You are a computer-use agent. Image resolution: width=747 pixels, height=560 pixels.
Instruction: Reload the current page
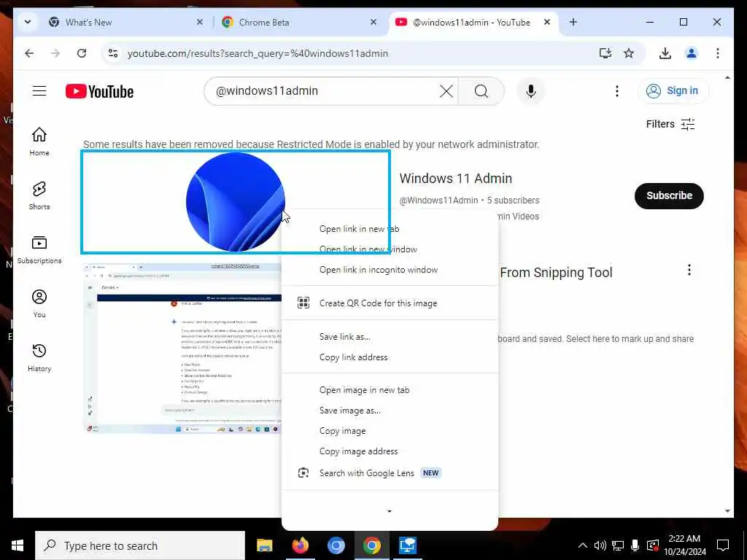point(82,53)
